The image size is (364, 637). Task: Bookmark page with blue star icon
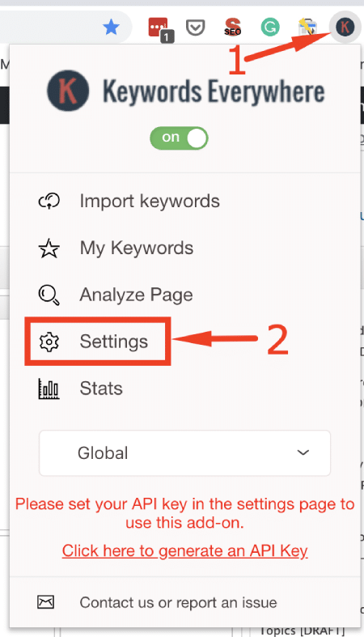[111, 28]
